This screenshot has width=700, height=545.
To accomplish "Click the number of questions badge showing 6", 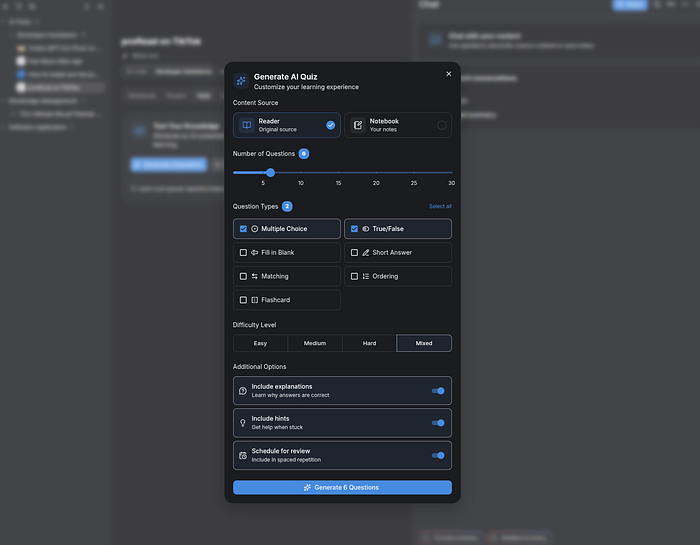I will pos(304,154).
